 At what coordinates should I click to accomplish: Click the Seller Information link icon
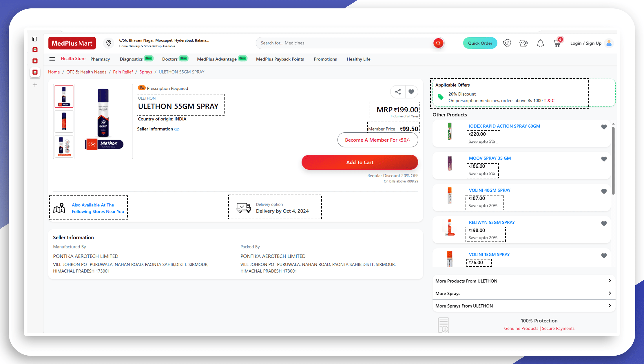[x=177, y=129]
